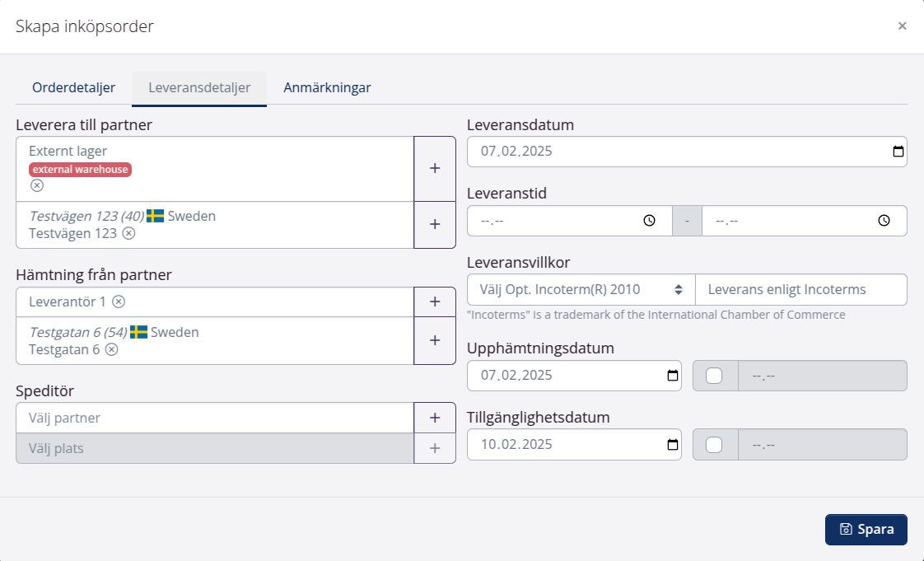This screenshot has height=561, width=924.
Task: Add another Leverera till partner
Action: coord(435,168)
